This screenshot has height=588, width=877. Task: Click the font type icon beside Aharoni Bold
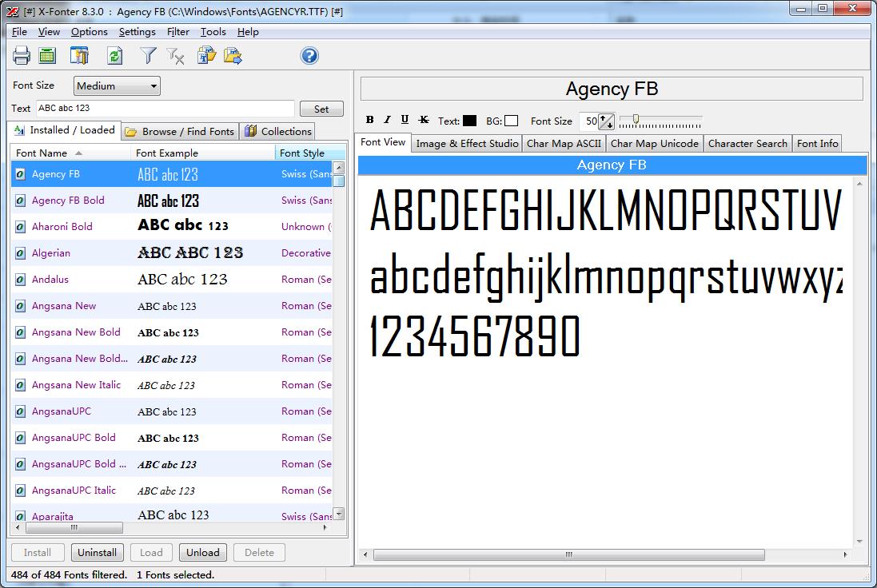20,226
